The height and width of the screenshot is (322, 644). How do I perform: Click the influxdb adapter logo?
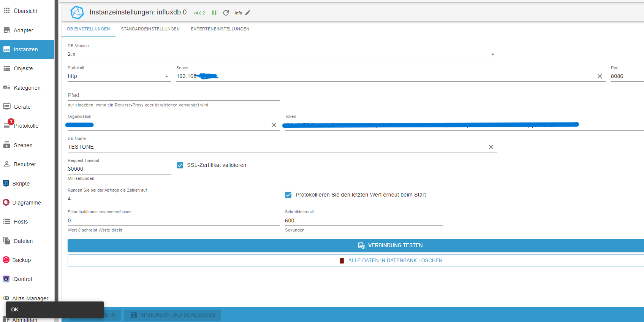pyautogui.click(x=77, y=13)
